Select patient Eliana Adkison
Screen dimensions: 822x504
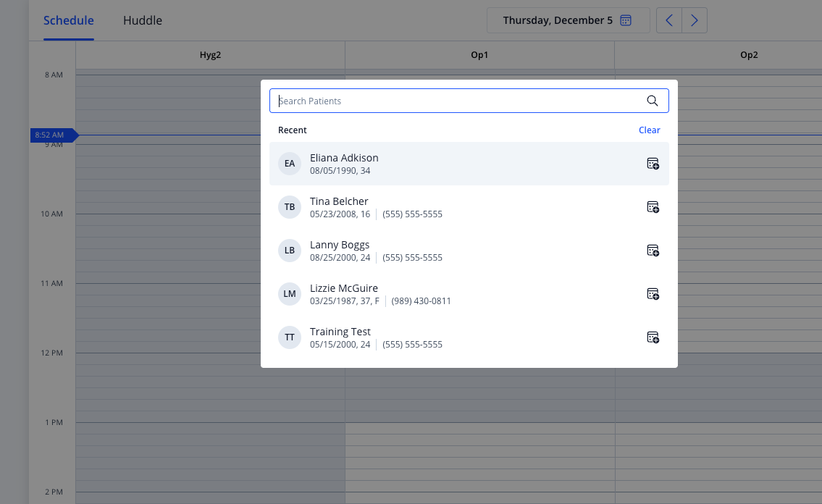pos(469,164)
